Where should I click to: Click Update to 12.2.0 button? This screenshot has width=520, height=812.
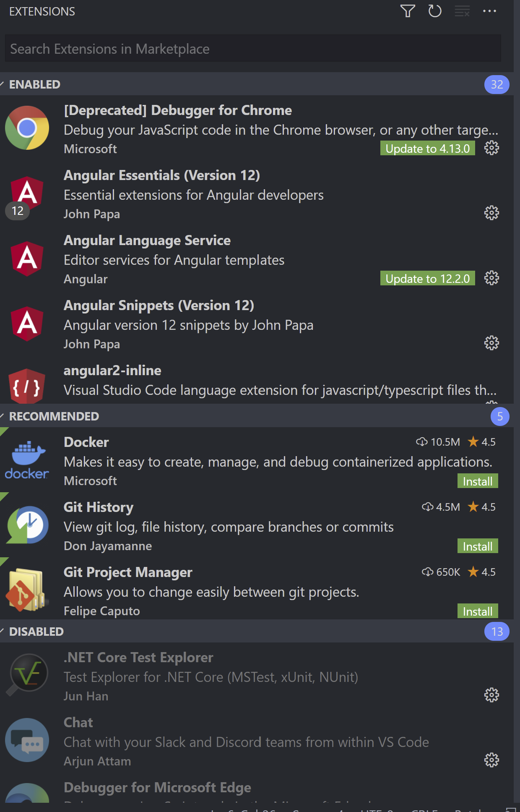[427, 279]
